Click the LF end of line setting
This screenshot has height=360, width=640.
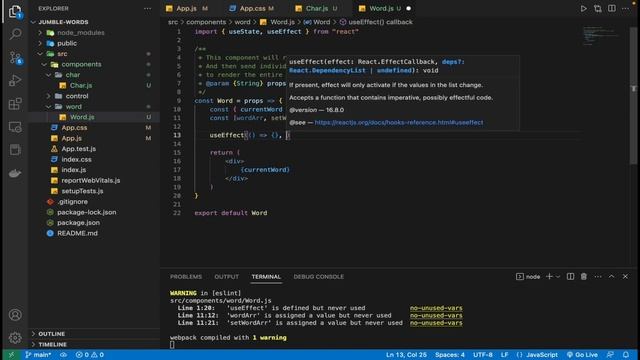point(504,355)
